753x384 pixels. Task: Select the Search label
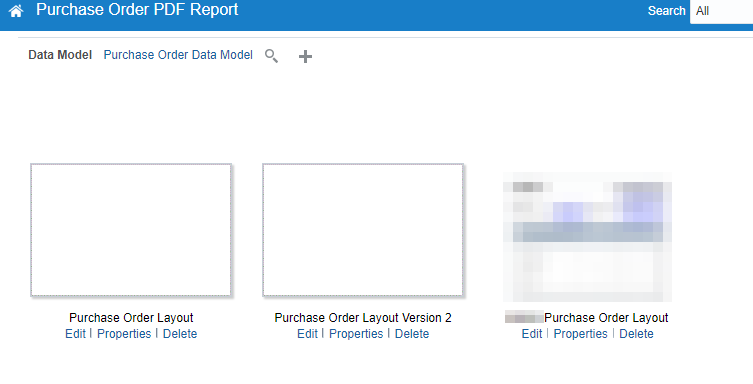(667, 11)
